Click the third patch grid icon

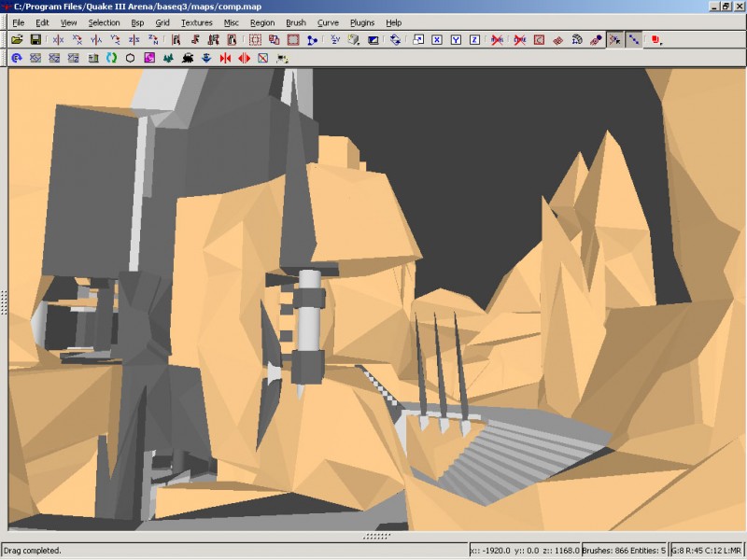pyautogui.click(x=74, y=58)
